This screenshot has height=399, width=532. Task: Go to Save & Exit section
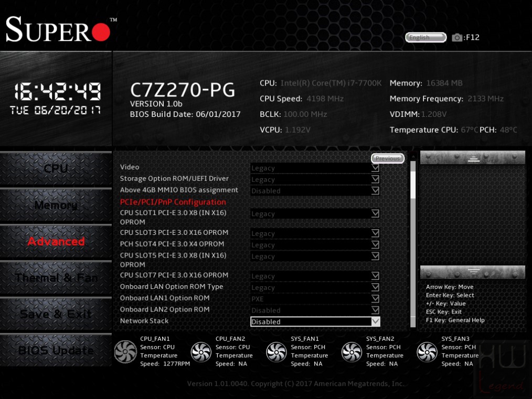coord(56,314)
